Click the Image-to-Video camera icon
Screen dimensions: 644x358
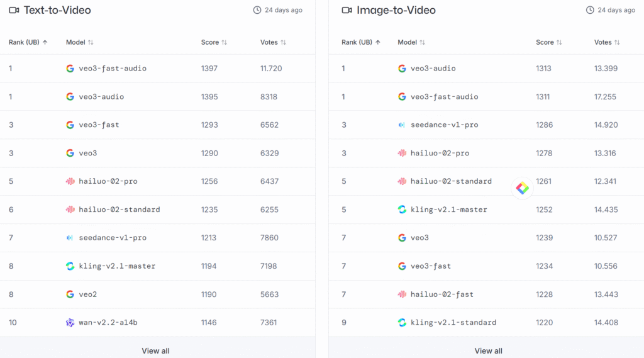pyautogui.click(x=347, y=10)
